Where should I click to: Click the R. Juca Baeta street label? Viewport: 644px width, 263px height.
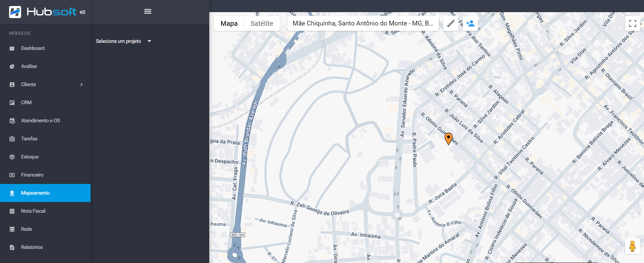tap(443, 193)
